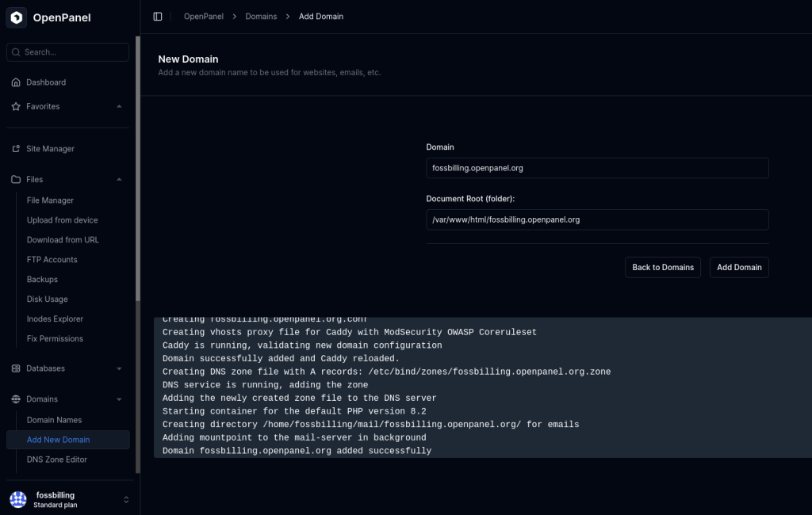Viewport: 812px width, 515px height.
Task: Click the Databases icon
Action: (16, 368)
